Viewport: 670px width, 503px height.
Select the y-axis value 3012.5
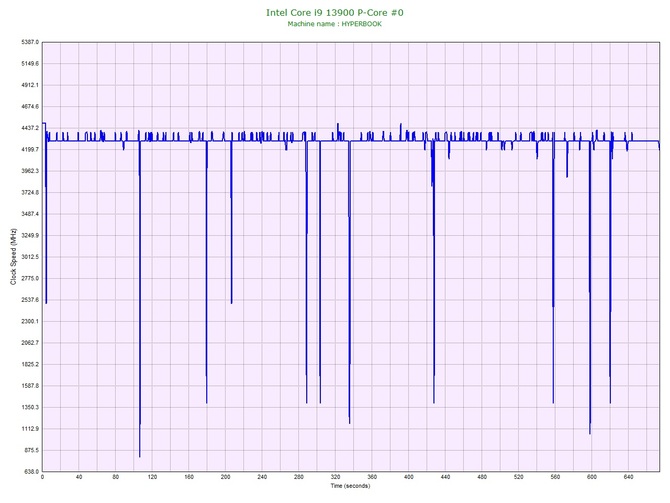coord(30,257)
